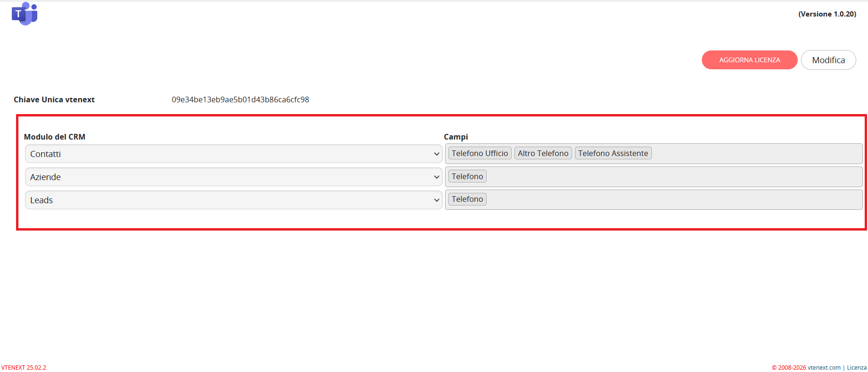Image resolution: width=868 pixels, height=372 pixels.
Task: Open the Licenza footer link
Action: [x=857, y=367]
